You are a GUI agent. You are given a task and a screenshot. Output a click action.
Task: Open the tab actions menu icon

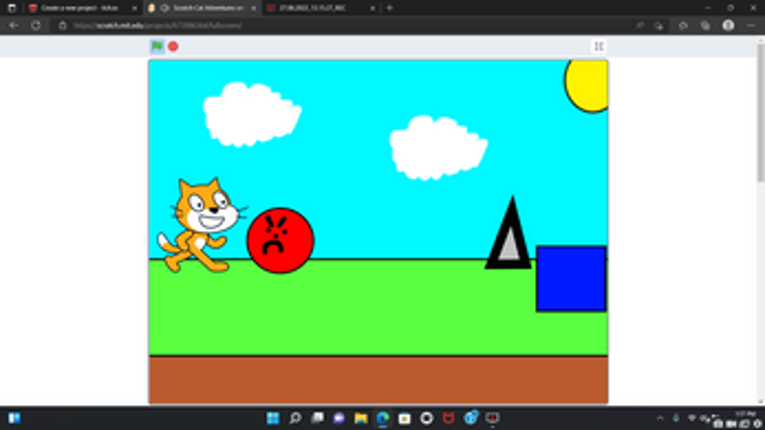(12, 8)
